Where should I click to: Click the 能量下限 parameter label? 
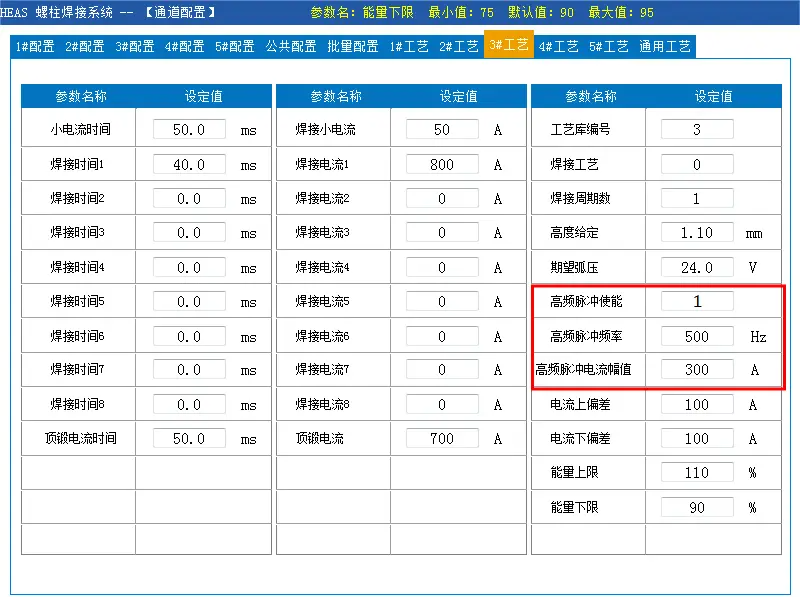coord(574,507)
